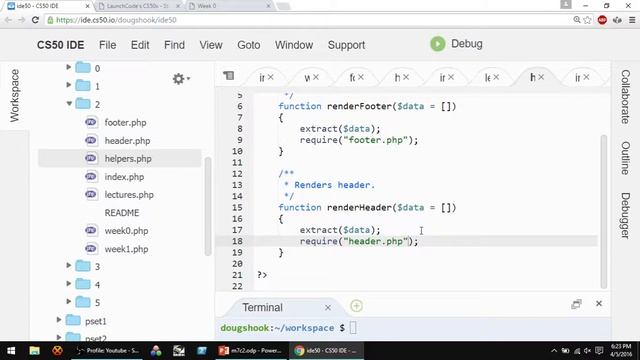The height and width of the screenshot is (360, 640).
Task: Open the Goto menu
Action: click(249, 45)
